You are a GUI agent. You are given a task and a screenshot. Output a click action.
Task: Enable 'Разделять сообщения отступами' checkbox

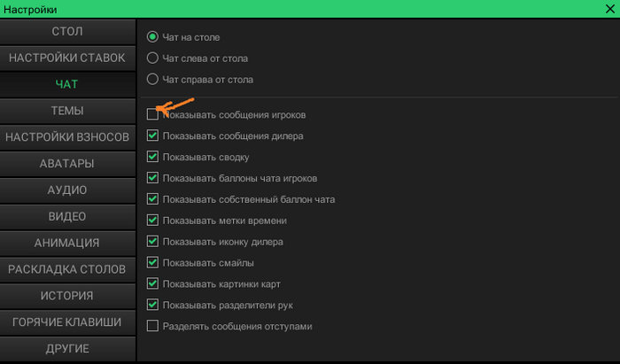click(x=152, y=326)
